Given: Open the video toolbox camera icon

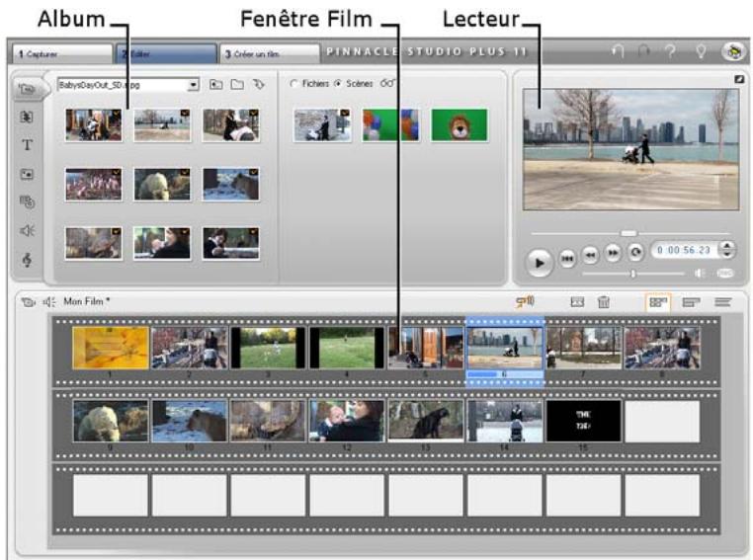Looking at the screenshot, I should click(x=29, y=302).
